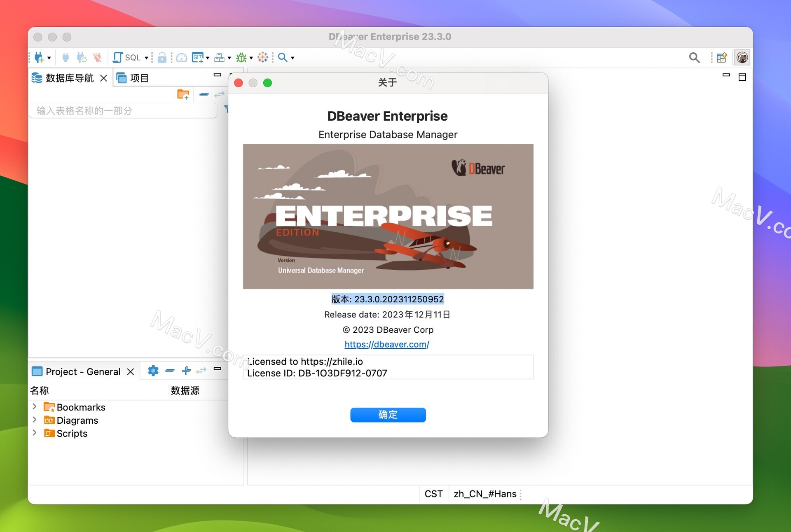Click the new folder icon in navigator
This screenshot has height=532, width=791.
coord(183,94)
